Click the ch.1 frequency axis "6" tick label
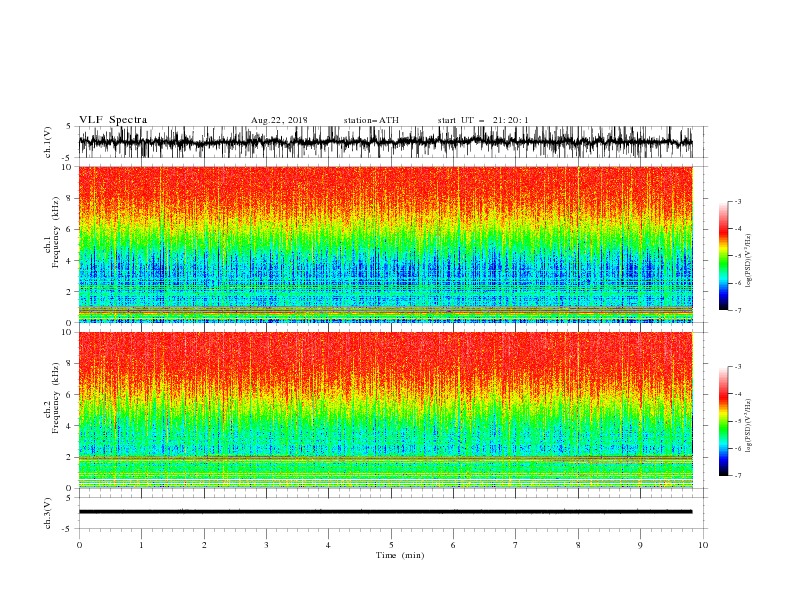792x612 pixels. pos(70,229)
